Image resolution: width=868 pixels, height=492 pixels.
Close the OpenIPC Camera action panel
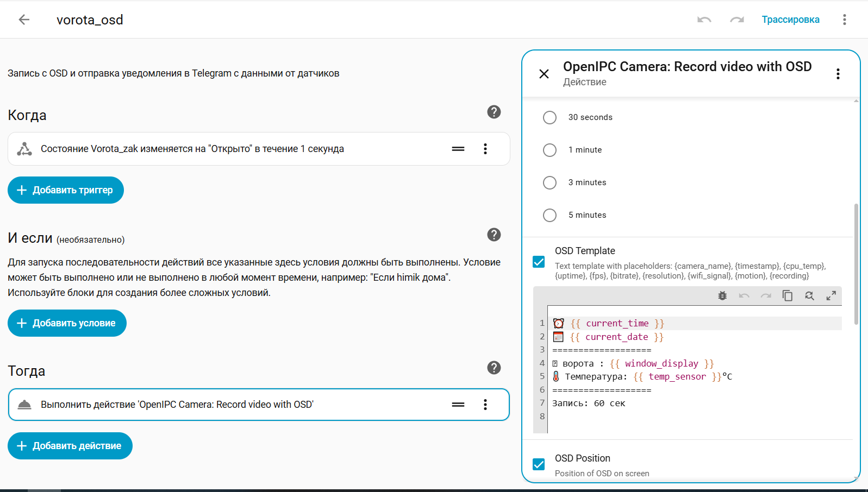tap(544, 74)
